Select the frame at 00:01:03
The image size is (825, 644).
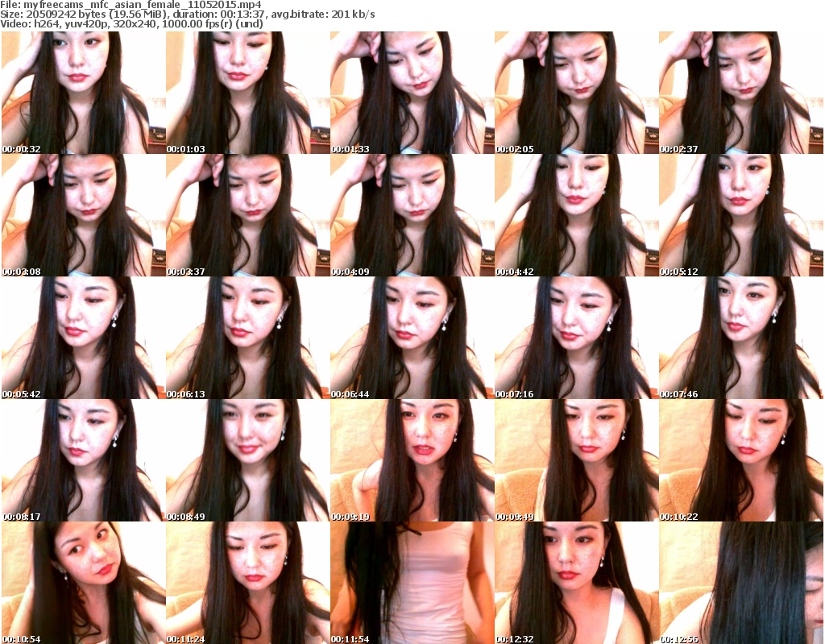click(247, 93)
